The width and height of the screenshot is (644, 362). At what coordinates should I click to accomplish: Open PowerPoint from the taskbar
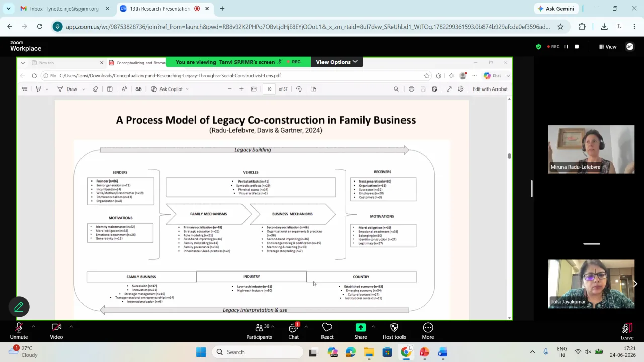pyautogui.click(x=424, y=352)
